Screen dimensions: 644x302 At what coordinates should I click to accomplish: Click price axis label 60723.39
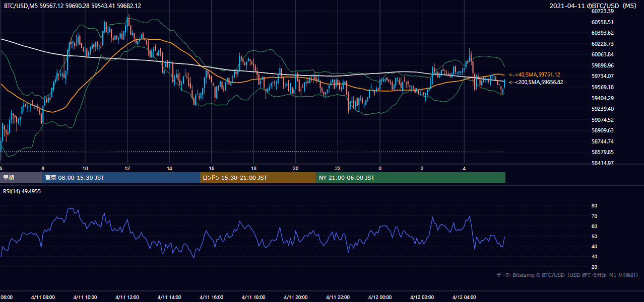click(602, 11)
